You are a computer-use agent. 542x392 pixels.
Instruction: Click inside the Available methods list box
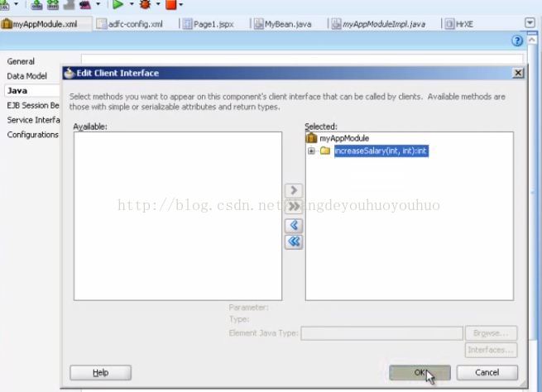(178, 216)
